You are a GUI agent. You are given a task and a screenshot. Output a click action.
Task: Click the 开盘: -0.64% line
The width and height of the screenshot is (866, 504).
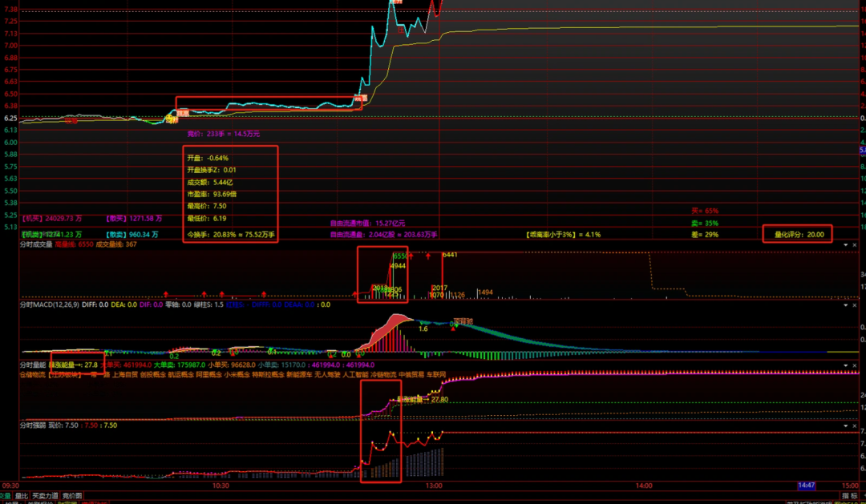pos(208,158)
